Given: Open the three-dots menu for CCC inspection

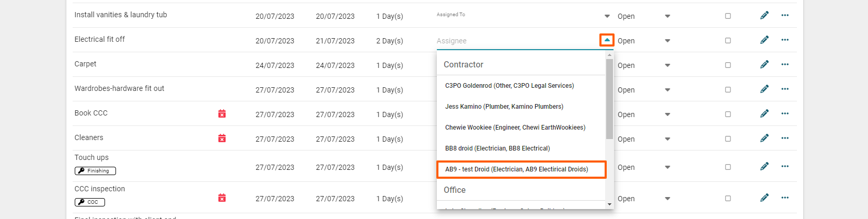Looking at the screenshot, I should point(784,198).
